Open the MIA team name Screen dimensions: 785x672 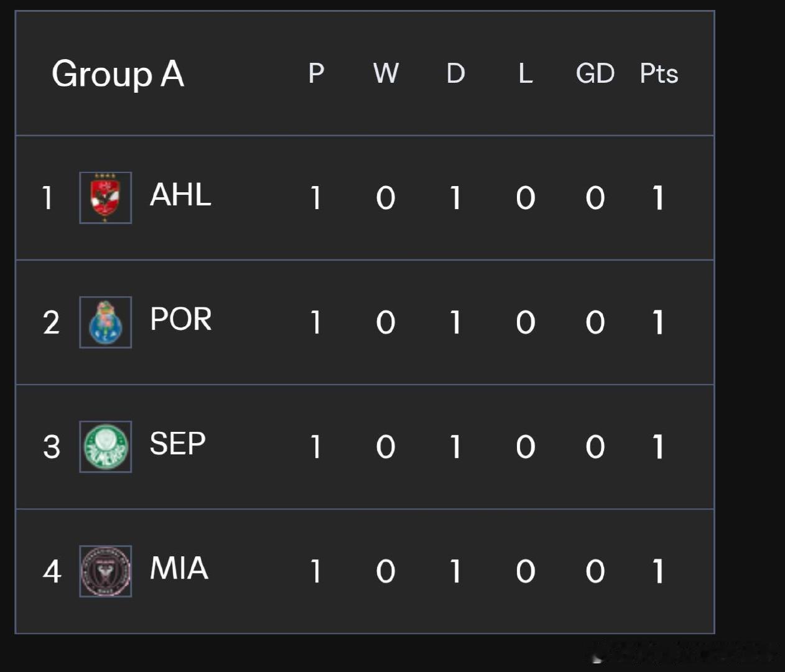179,568
